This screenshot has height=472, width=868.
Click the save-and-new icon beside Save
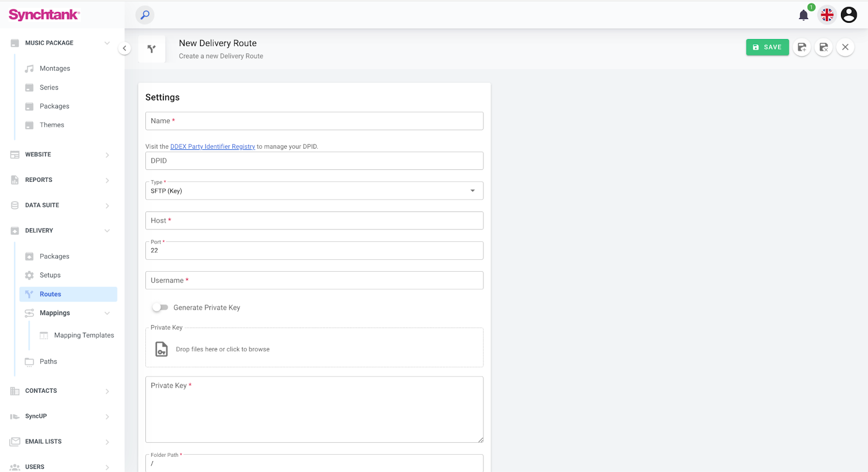[802, 47]
